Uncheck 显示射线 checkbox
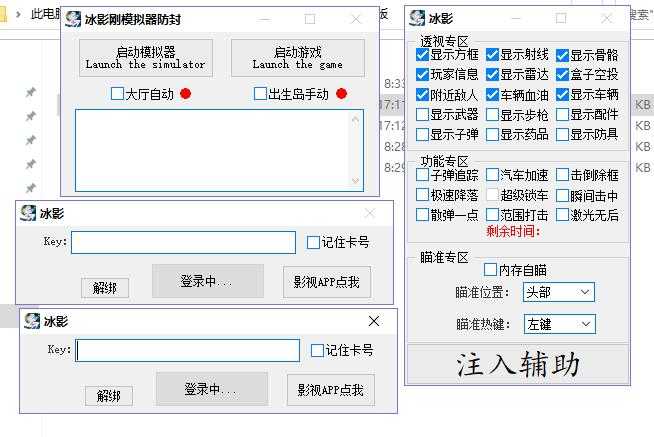 coord(493,55)
